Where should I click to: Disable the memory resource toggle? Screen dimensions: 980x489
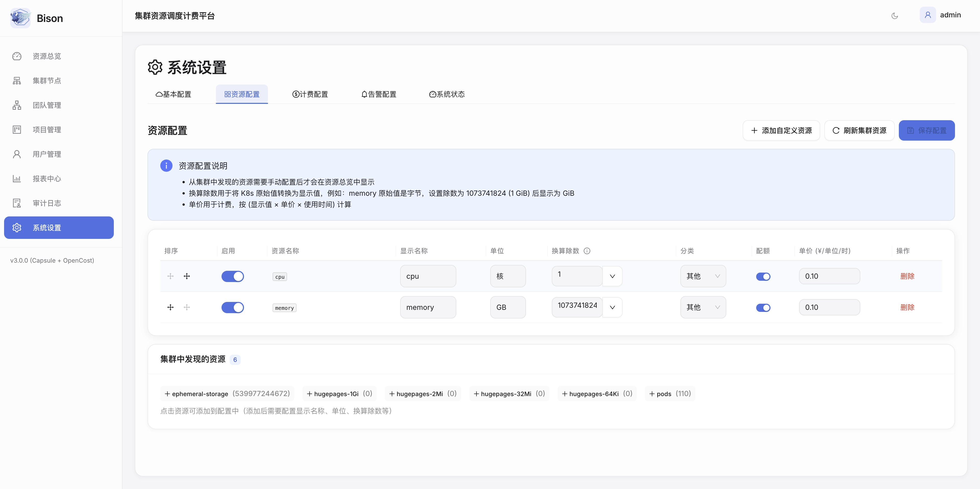point(232,307)
